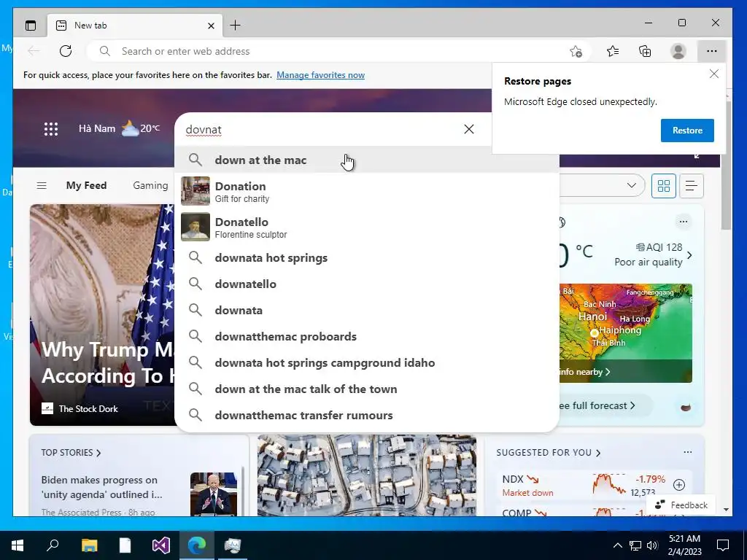Click the Edge taskbar icon
The image size is (747, 560).
pos(196,545)
